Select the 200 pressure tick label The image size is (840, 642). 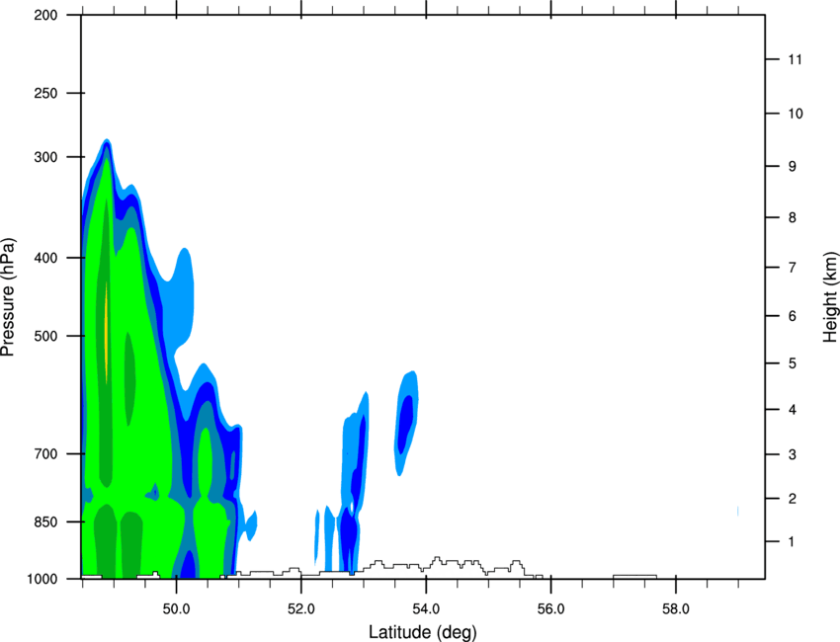(x=45, y=15)
